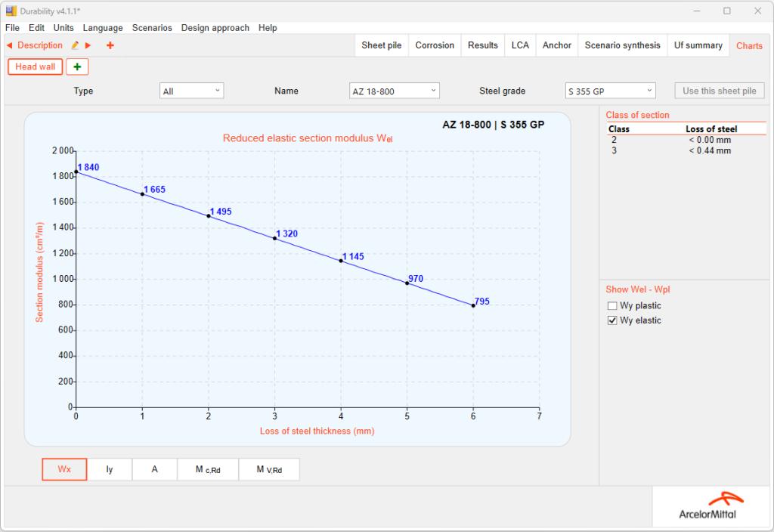Click the 970 data point label
The height and width of the screenshot is (532, 774).
coord(416,279)
